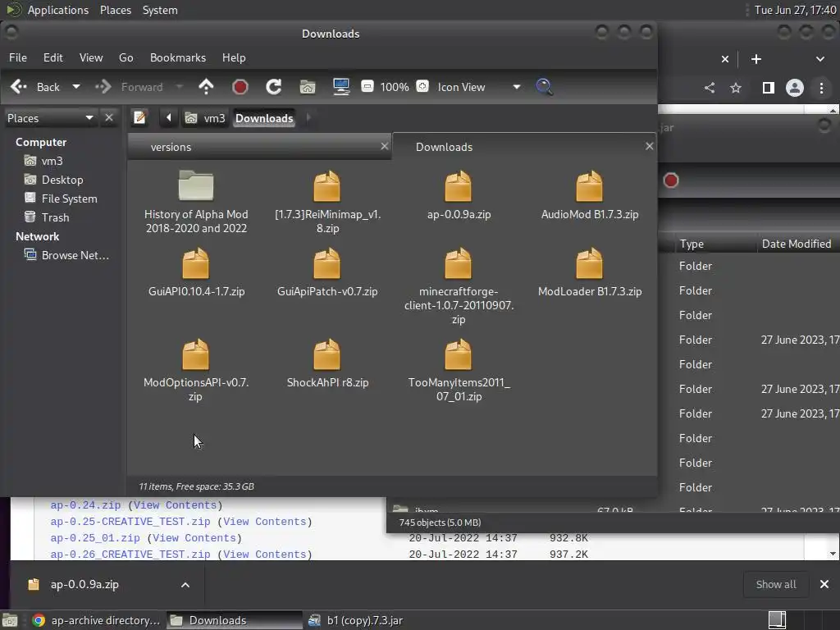
Task: Open the Computer toolbar icon
Action: [341, 87]
